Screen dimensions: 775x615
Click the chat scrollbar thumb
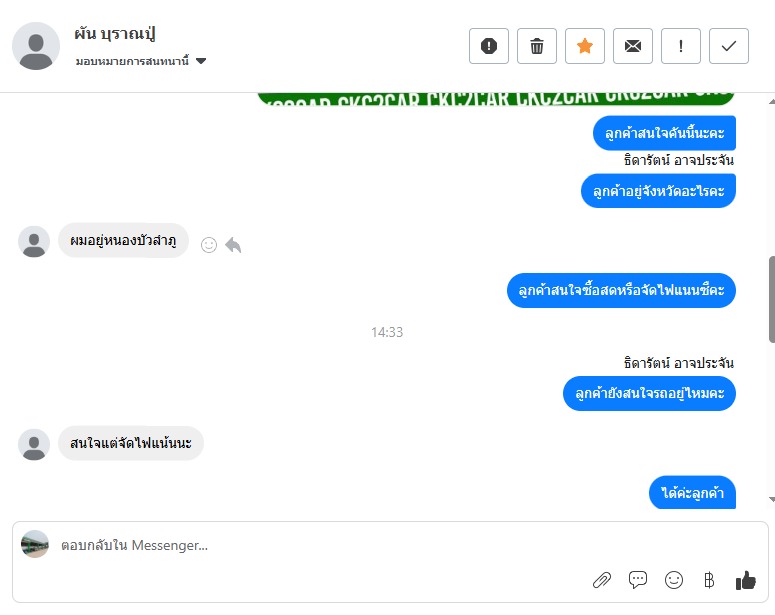pyautogui.click(x=772, y=300)
